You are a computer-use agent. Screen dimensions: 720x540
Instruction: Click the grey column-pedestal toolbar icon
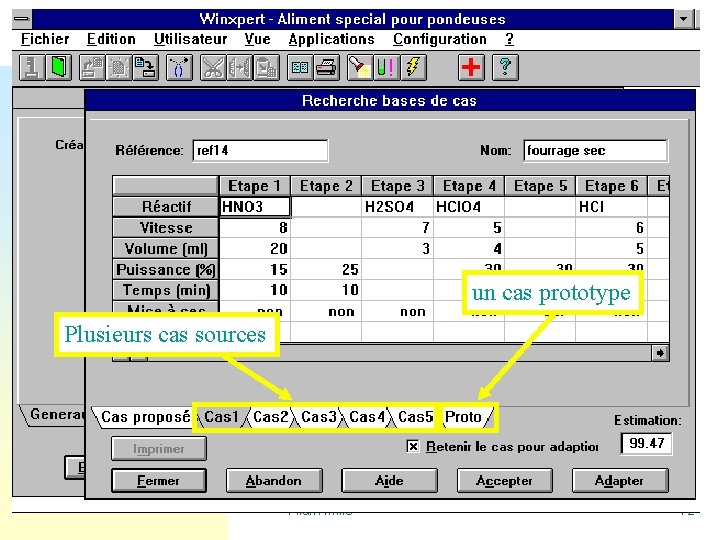coord(32,68)
